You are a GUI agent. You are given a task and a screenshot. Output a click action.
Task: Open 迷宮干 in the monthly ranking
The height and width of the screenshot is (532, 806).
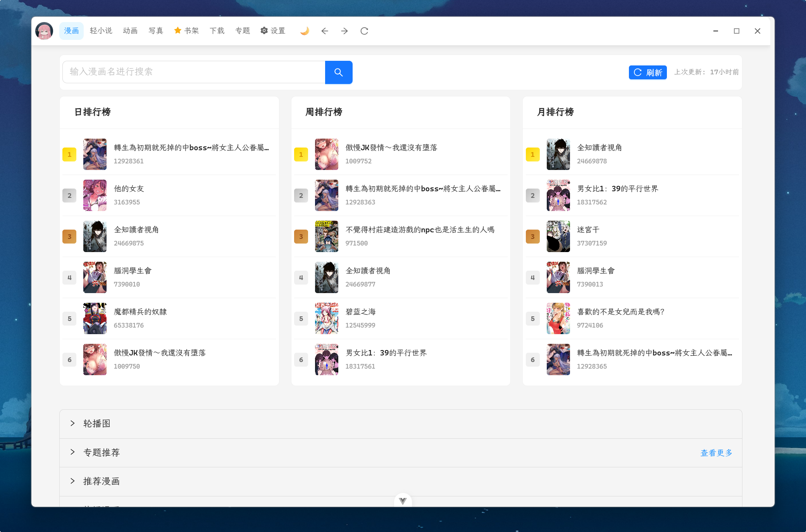click(588, 230)
